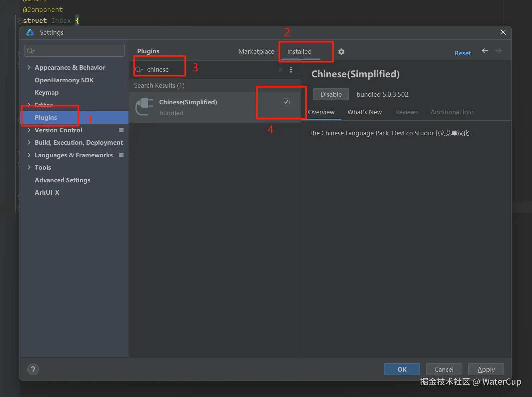Click the back arrow navigation icon

(x=485, y=51)
